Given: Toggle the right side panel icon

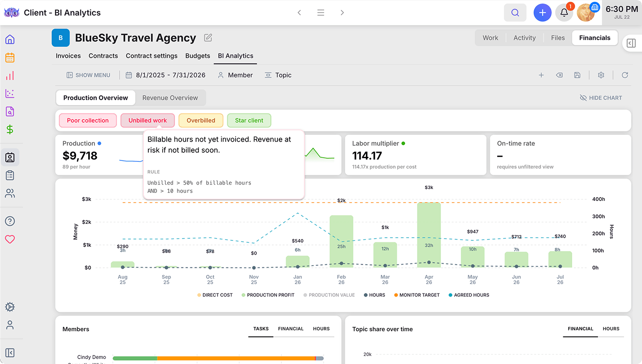Looking at the screenshot, I should (x=631, y=43).
